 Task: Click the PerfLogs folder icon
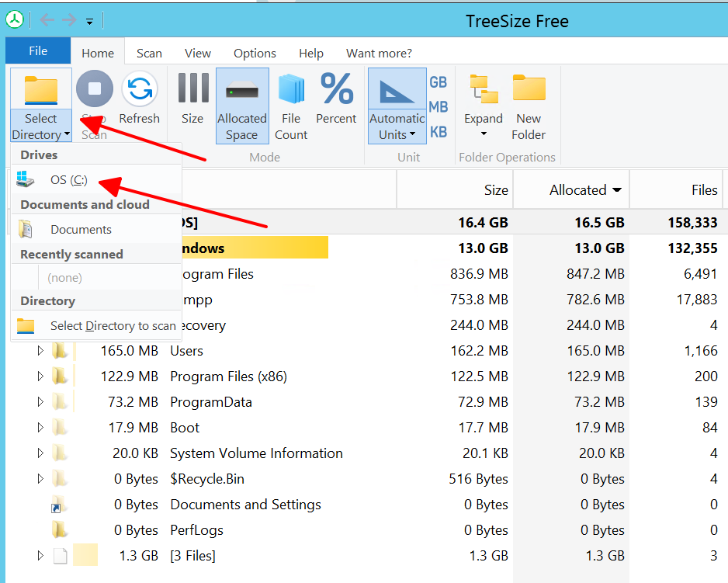pos(60,530)
